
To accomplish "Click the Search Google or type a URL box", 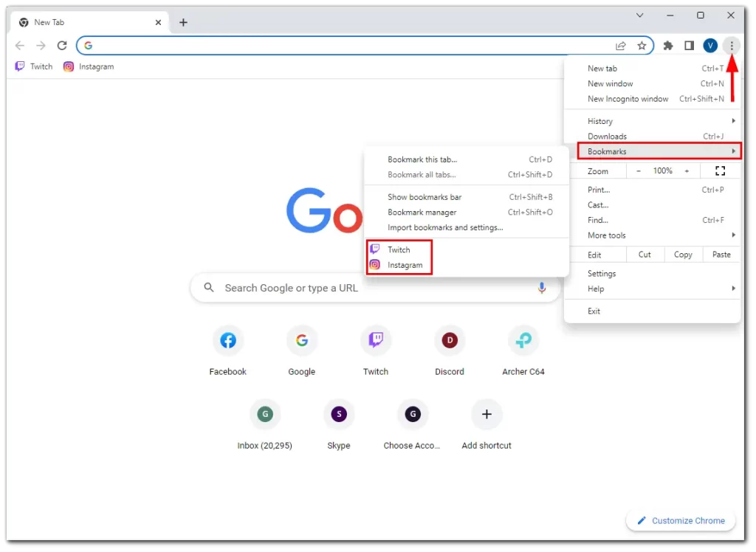I will 376,288.
